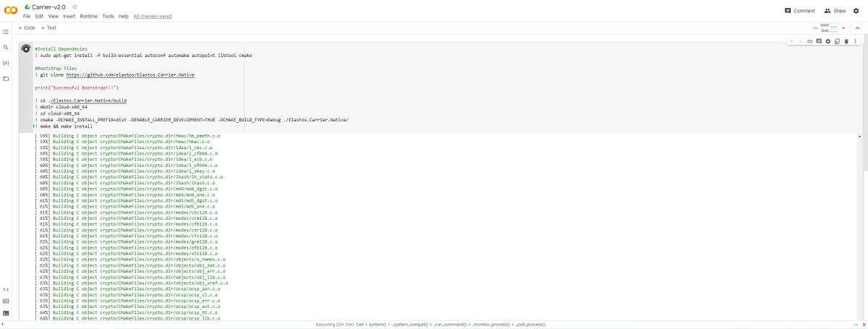
Task: Copy link to cell icon
Action: point(809,41)
